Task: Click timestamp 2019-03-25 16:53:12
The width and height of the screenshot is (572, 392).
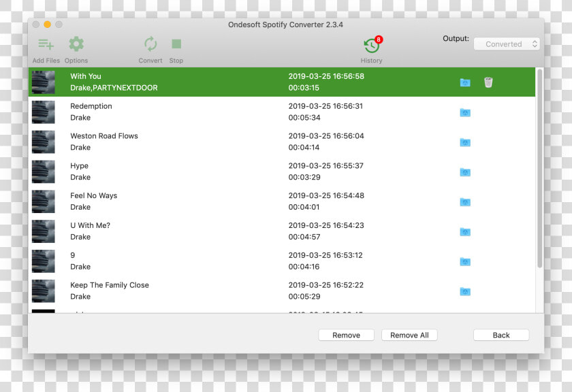Action: pos(325,255)
